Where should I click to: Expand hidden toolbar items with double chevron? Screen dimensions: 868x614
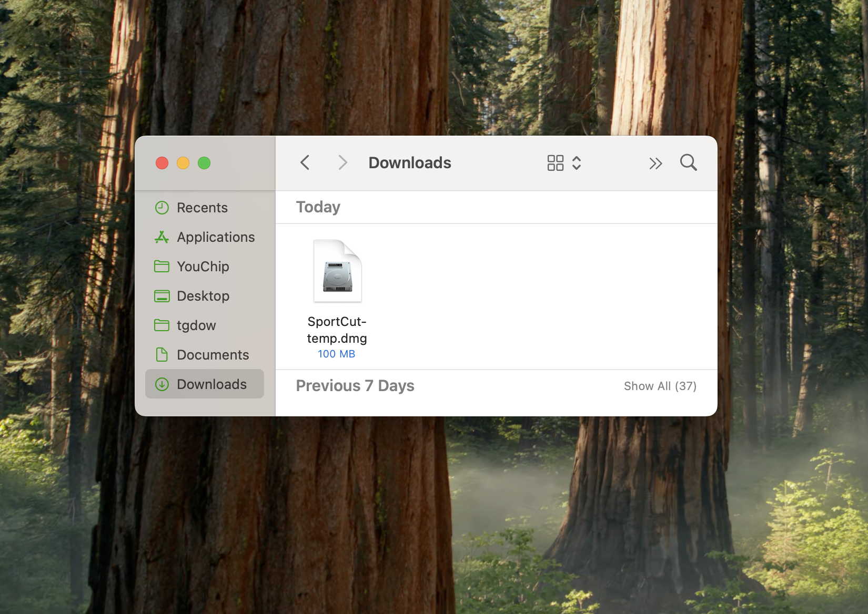655,163
